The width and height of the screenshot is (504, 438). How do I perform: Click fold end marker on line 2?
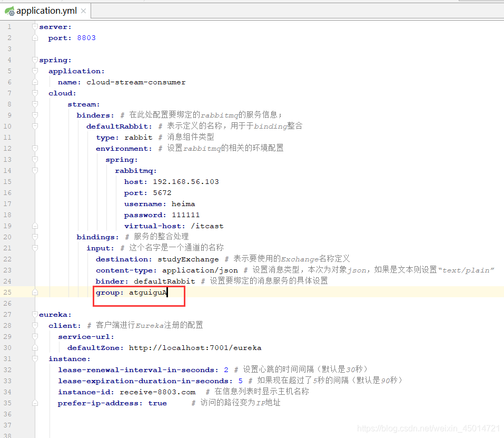click(x=35, y=38)
